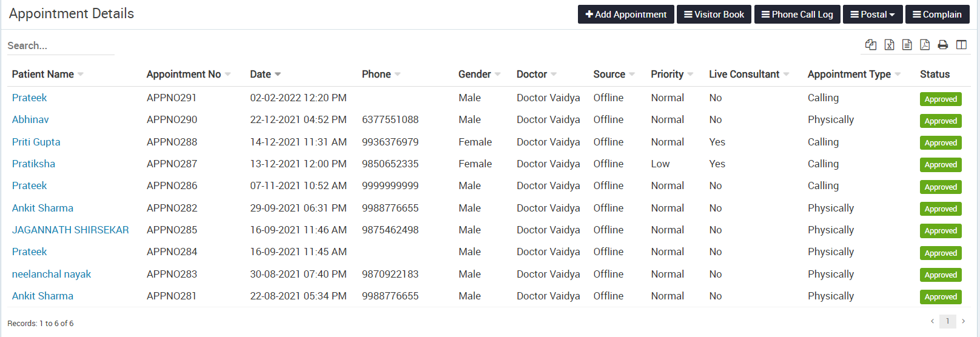
Task: Click the Search input field
Action: coord(61,45)
